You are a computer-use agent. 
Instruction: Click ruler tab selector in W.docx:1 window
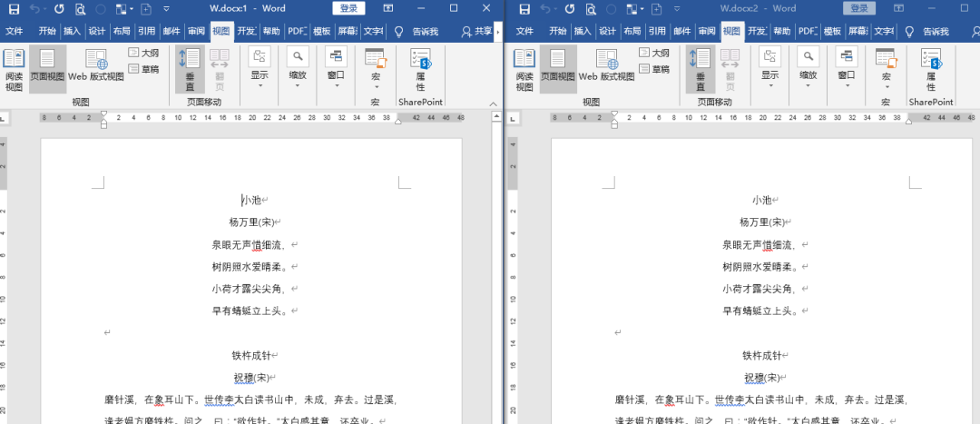tap(4, 117)
